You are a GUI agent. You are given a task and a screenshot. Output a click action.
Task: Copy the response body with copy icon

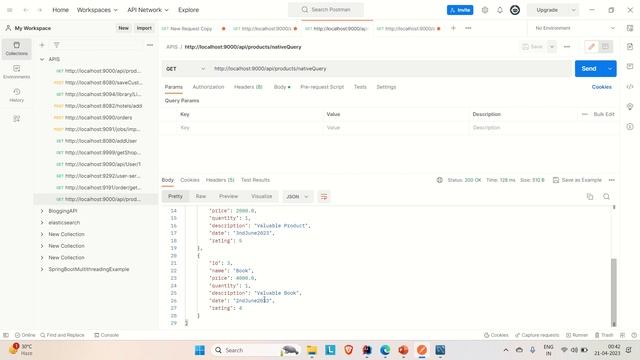(590, 197)
